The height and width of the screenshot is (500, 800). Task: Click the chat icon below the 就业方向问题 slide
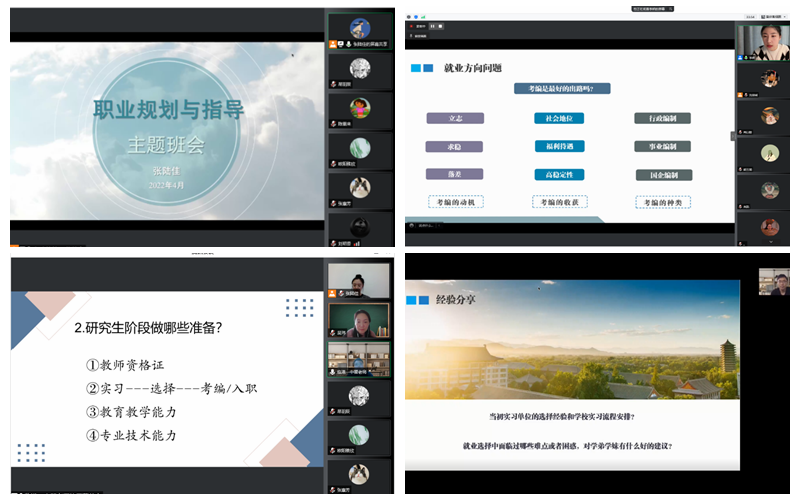410,226
